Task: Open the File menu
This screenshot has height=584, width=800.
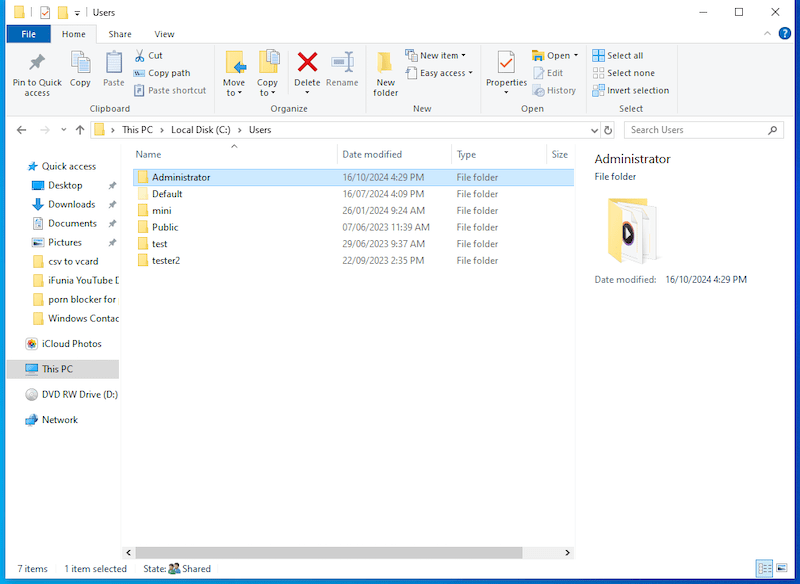Action: 28,33
